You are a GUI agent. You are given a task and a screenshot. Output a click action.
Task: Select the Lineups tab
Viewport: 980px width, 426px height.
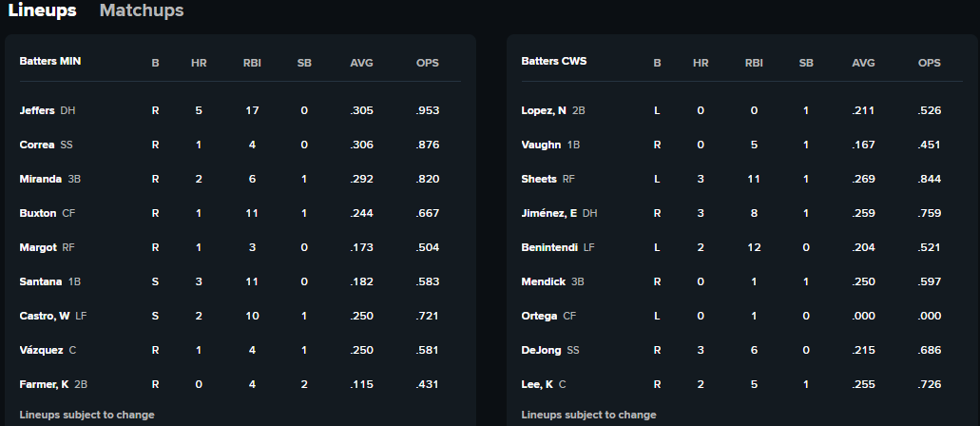[42, 10]
